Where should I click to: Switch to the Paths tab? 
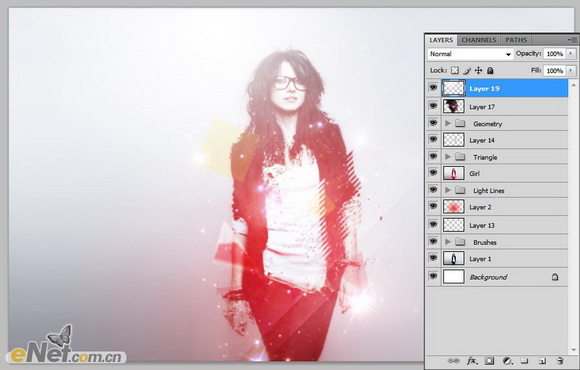point(516,40)
